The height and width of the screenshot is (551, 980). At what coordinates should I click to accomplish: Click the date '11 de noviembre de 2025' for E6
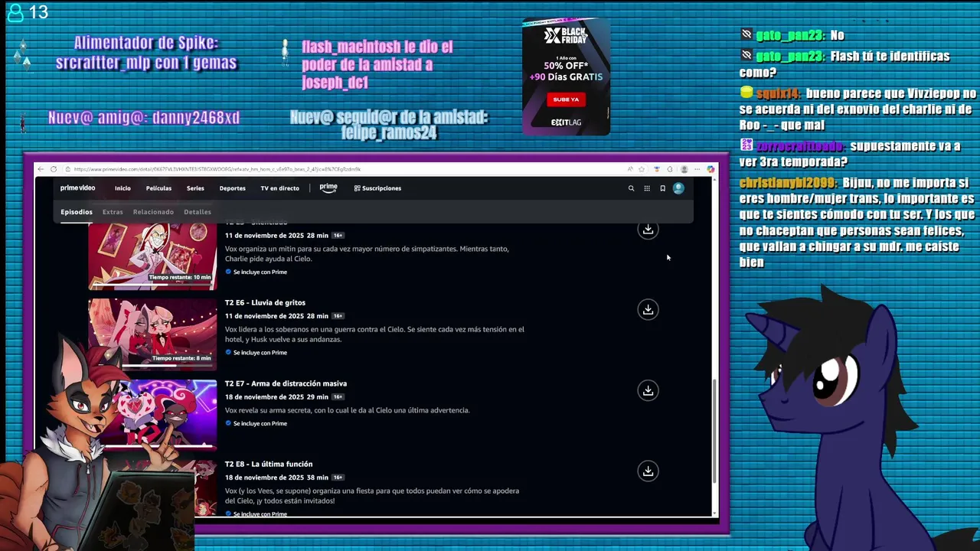point(264,316)
